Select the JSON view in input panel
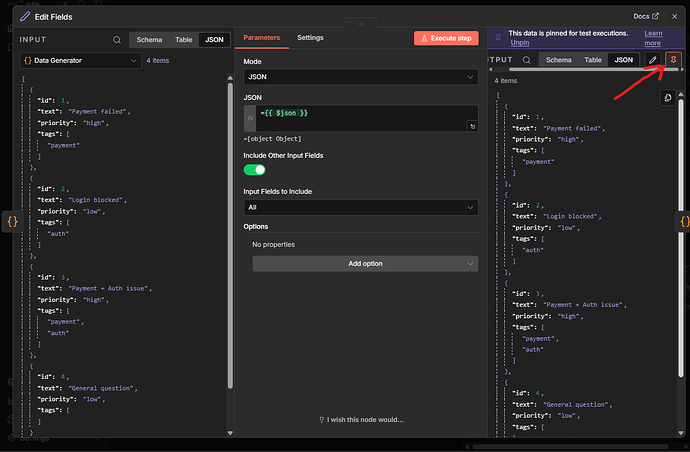 (x=213, y=40)
